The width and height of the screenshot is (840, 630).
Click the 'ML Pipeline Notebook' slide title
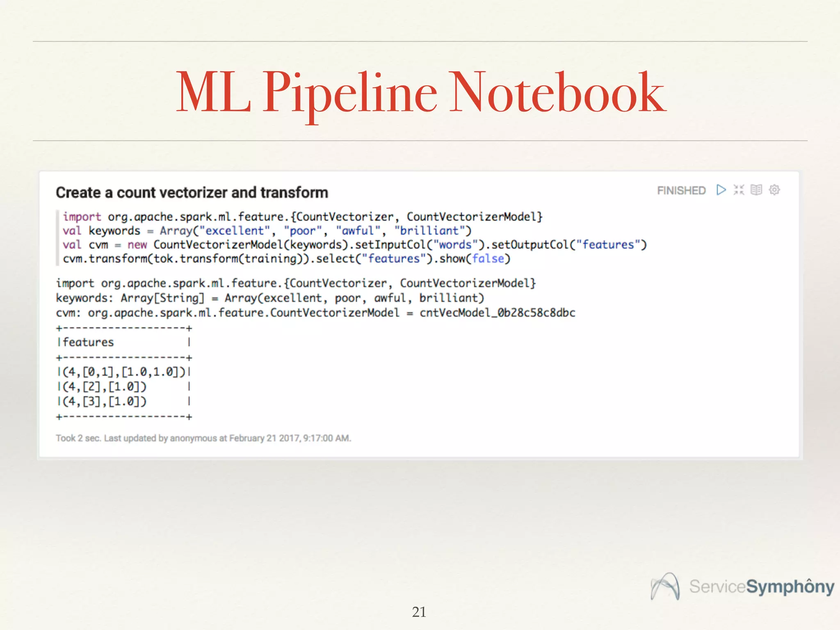pos(420,92)
